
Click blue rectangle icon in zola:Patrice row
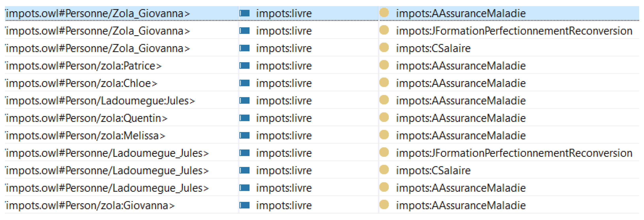[x=244, y=66]
